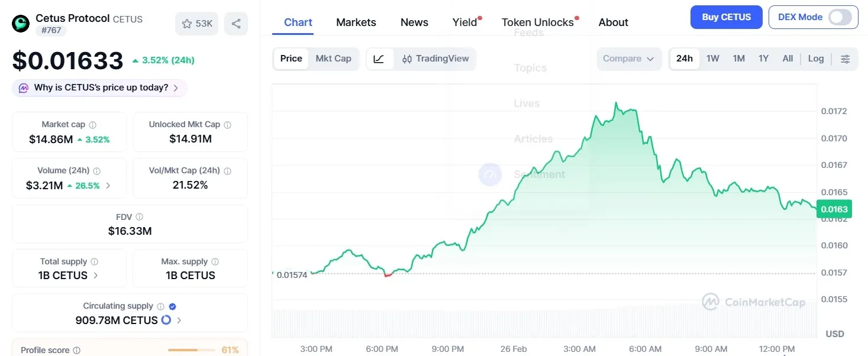Enable Log scale for the chart
This screenshot has width=868, height=356.
(x=816, y=59)
